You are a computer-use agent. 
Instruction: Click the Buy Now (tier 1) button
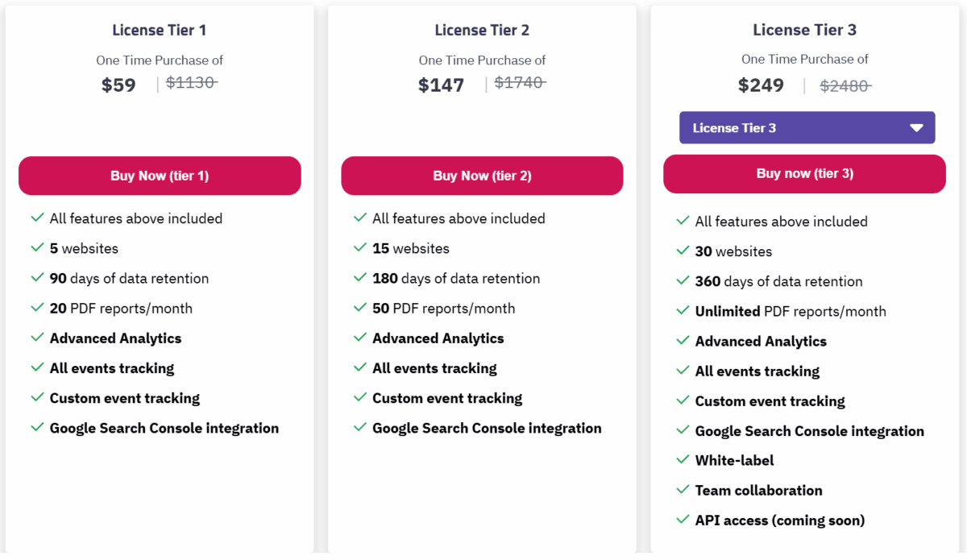click(x=160, y=176)
